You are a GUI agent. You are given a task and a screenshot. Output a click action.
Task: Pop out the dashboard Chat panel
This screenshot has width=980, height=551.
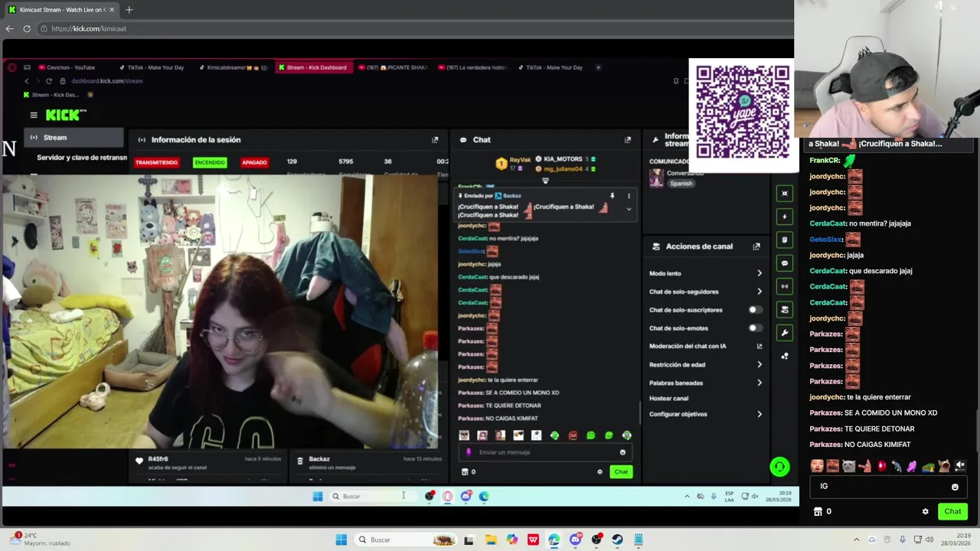[628, 140]
